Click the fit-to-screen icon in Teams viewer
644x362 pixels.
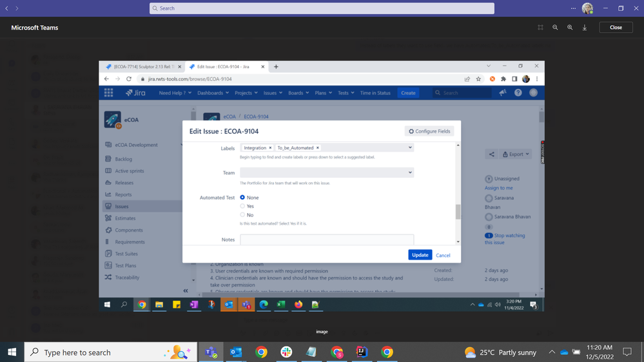tap(540, 28)
